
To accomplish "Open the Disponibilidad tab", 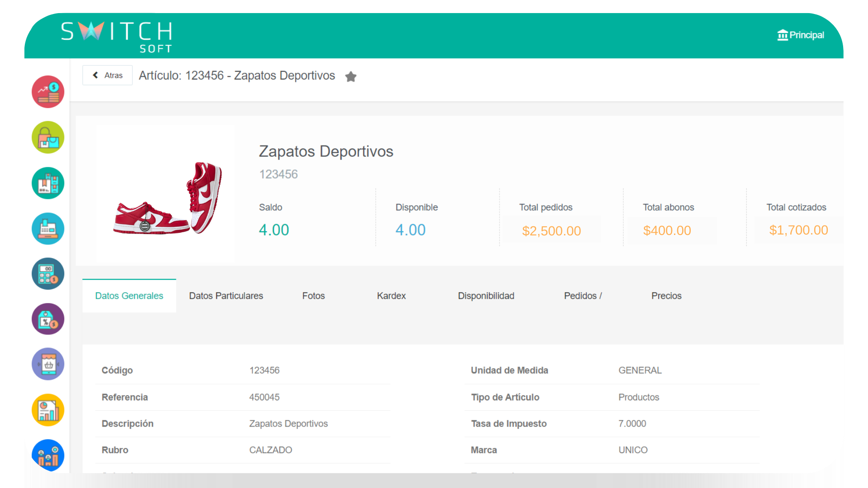I will [486, 296].
